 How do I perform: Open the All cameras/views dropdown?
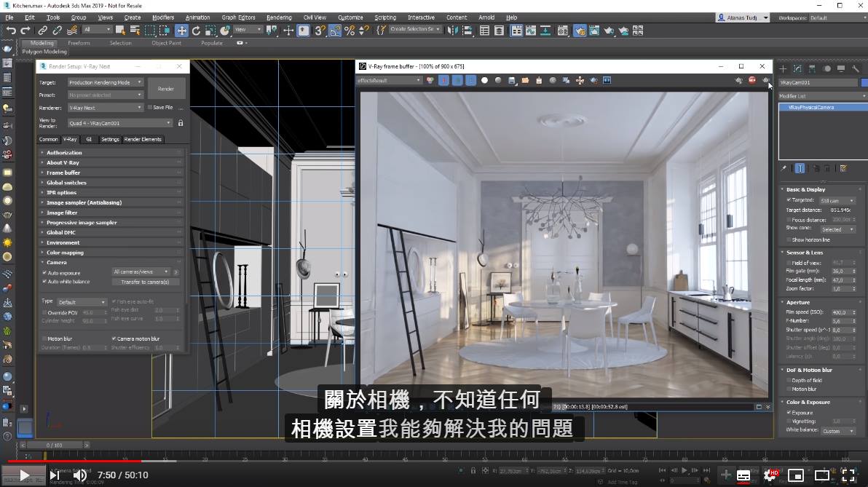coord(141,272)
